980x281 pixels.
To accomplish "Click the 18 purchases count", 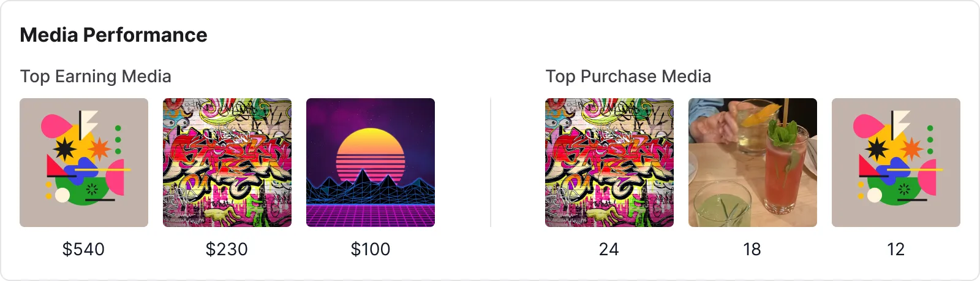I will [x=752, y=249].
